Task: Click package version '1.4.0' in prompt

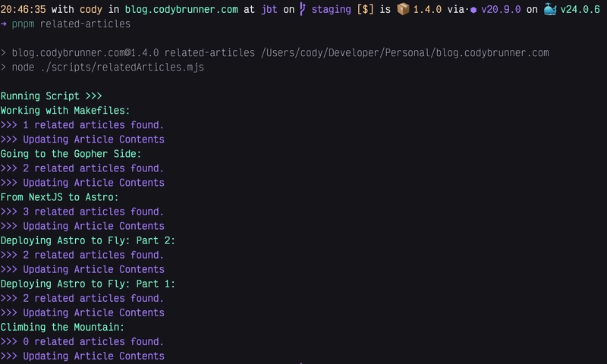Action: click(x=427, y=9)
